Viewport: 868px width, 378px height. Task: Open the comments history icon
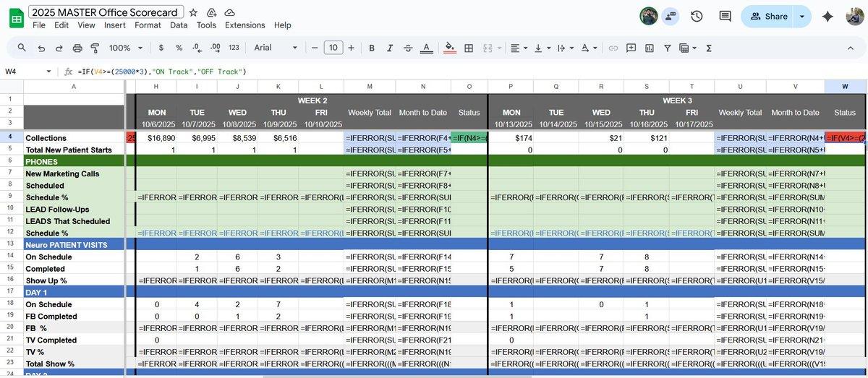click(x=725, y=16)
